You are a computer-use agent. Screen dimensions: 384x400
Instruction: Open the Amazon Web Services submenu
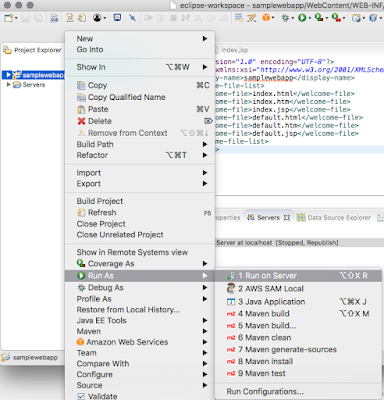[x=140, y=342]
